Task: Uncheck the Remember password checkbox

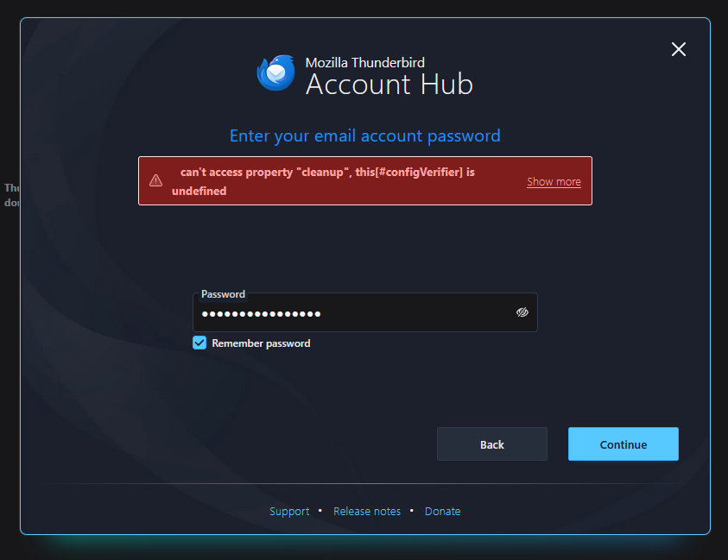Action: tap(199, 343)
